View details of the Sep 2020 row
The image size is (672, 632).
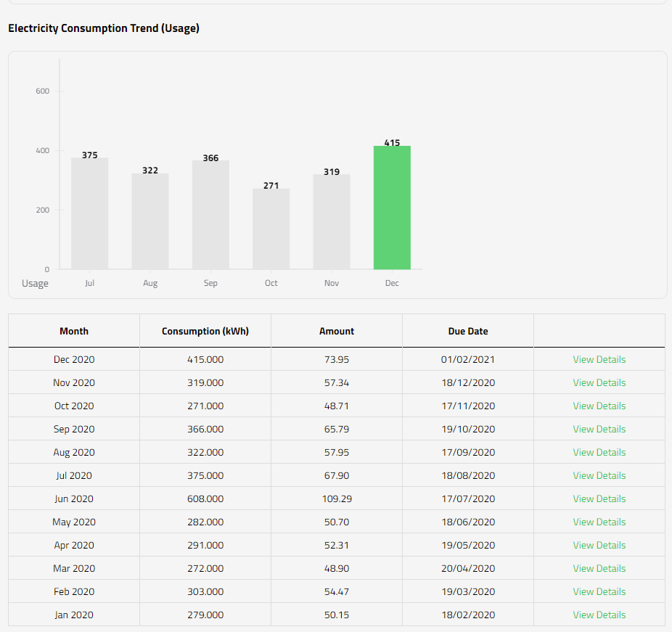[x=599, y=429]
